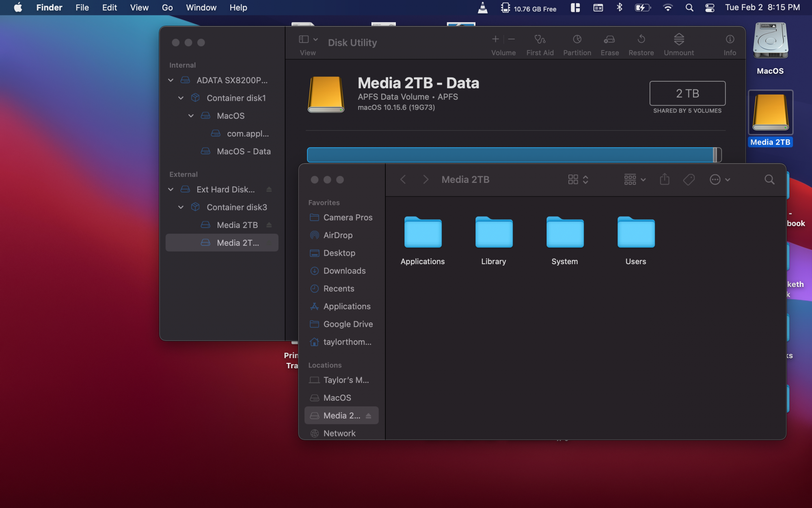
Task: Go back in Finder window
Action: tap(403, 179)
